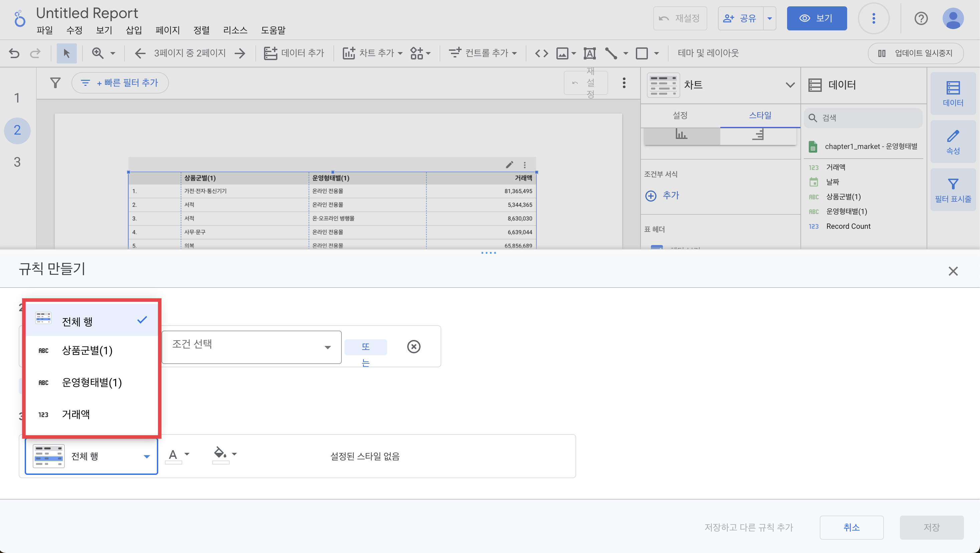980x553 pixels.
Task: Click the embed URL code icon
Action: pyautogui.click(x=541, y=53)
